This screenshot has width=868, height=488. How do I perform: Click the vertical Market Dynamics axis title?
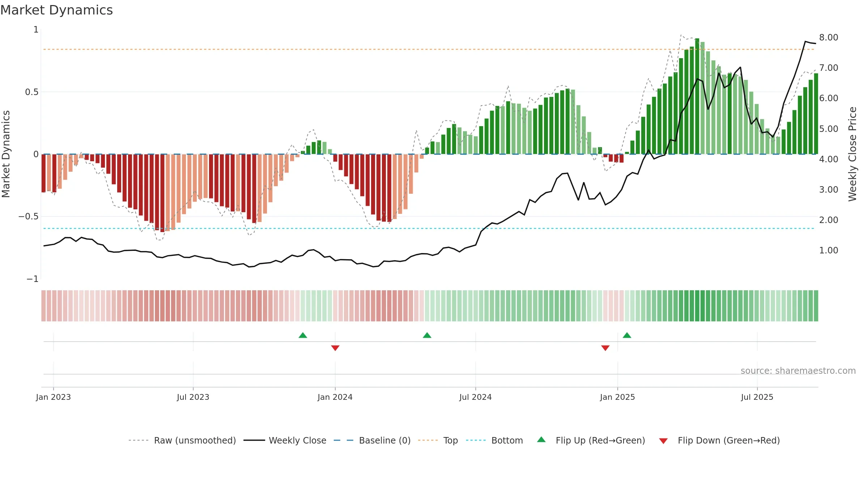click(x=6, y=154)
